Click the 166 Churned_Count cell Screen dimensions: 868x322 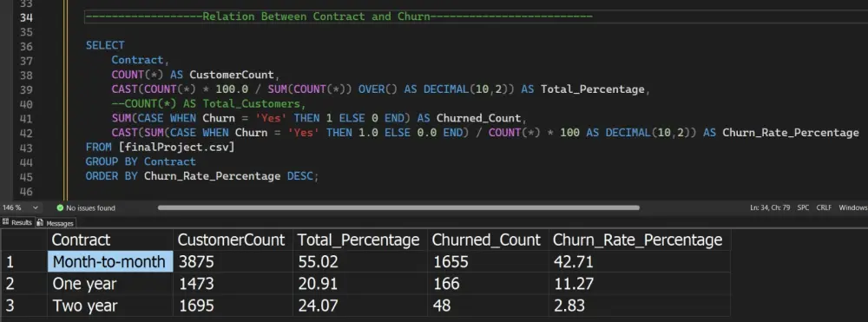tap(488, 283)
